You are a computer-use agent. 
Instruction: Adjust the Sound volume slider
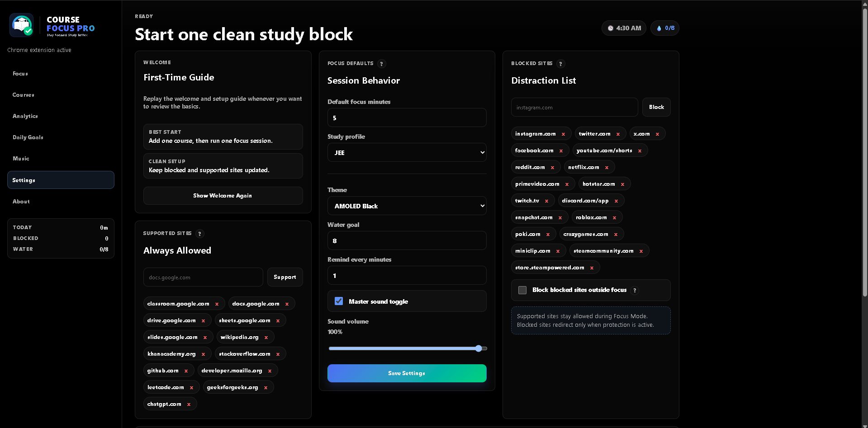coord(408,348)
